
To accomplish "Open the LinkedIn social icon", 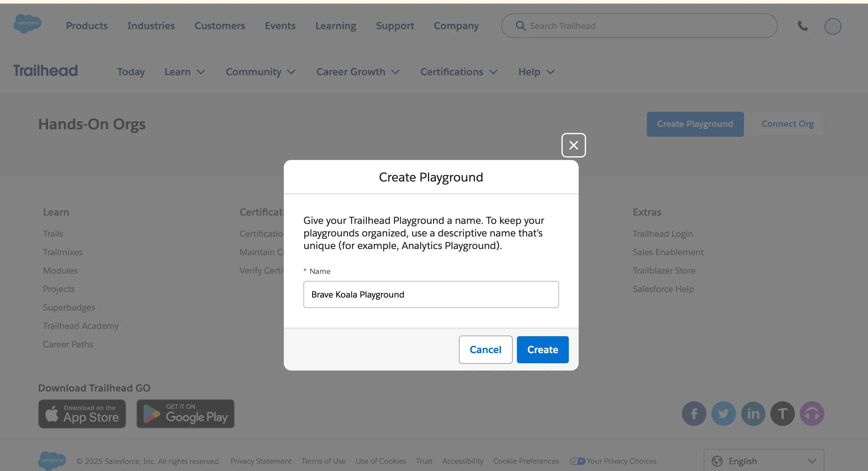I will click(x=753, y=413).
